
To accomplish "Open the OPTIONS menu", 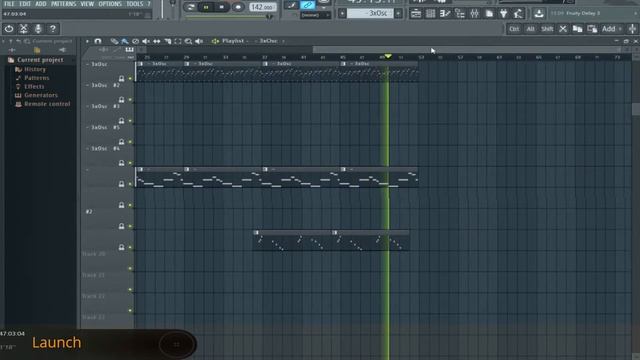I will tap(110, 4).
